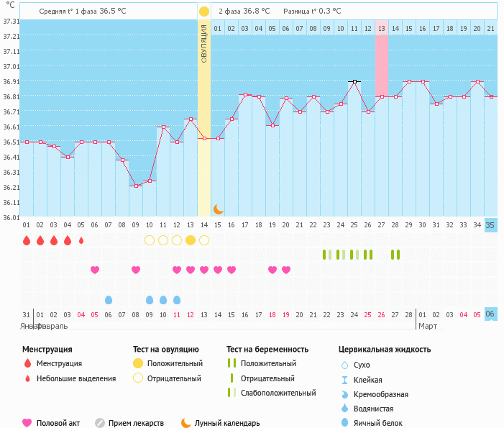504x428 pixels.
Task: Click the filled positive ovulation test on day 13
Action: click(191, 240)
